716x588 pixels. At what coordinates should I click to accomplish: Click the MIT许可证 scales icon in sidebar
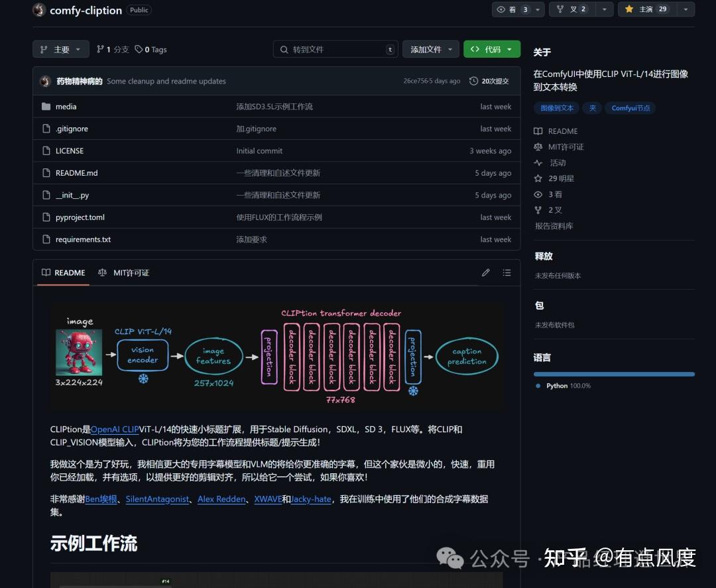pos(539,147)
